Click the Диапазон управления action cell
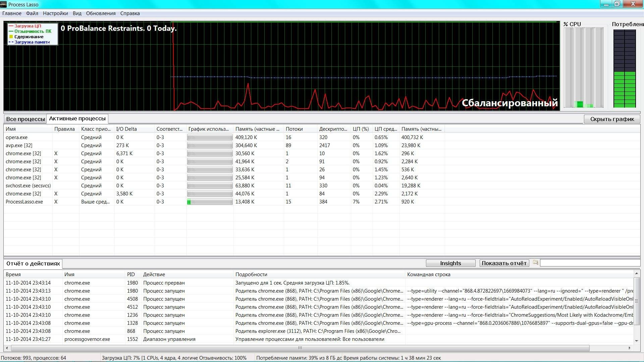This screenshot has width=644, height=362. pos(169,339)
